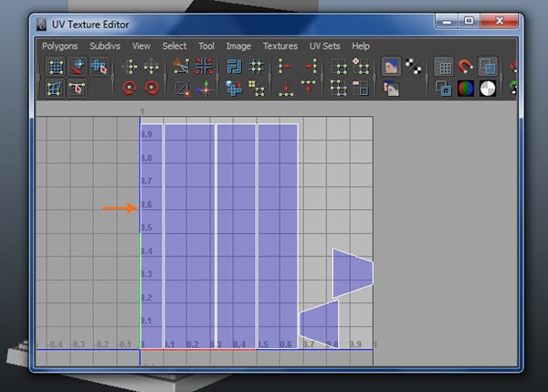
Task: Click the rotate UVs counterclockwise icon
Action: tap(129, 89)
